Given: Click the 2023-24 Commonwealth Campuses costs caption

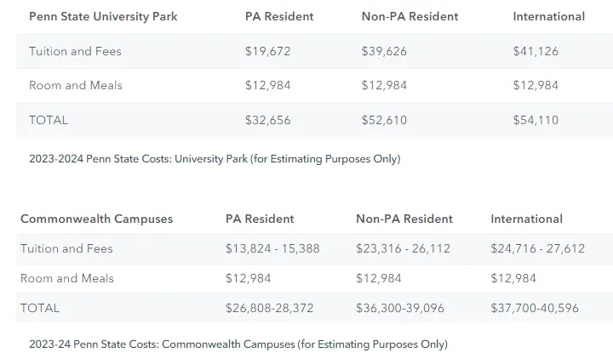Looking at the screenshot, I should click(238, 344).
